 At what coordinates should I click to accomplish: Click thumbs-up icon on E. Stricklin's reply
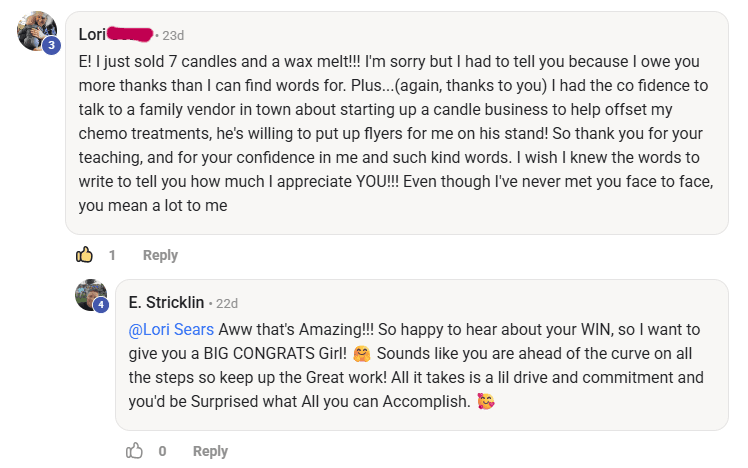pos(135,451)
